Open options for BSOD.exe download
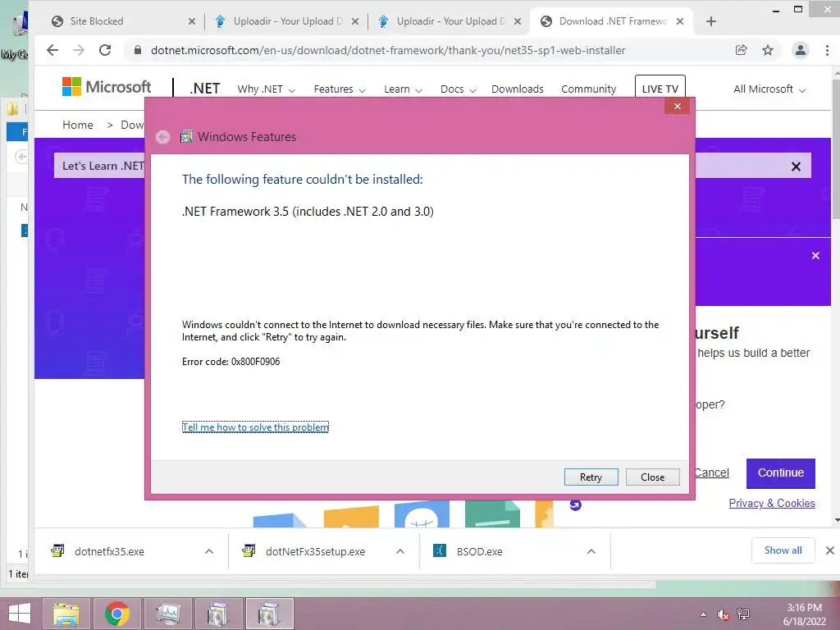Viewport: 840px width, 630px height. [x=591, y=551]
